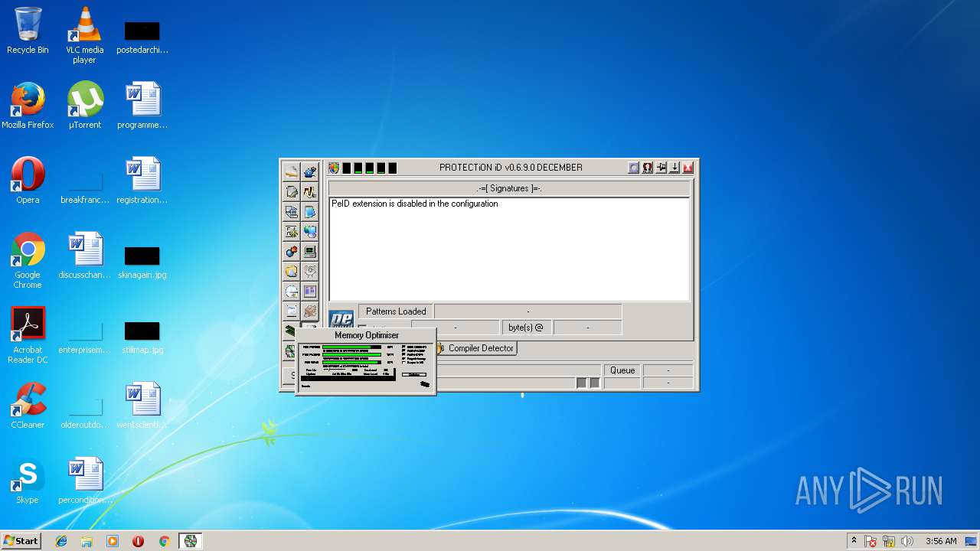
Task: Click the PeID extension disabled message text
Action: (x=414, y=204)
